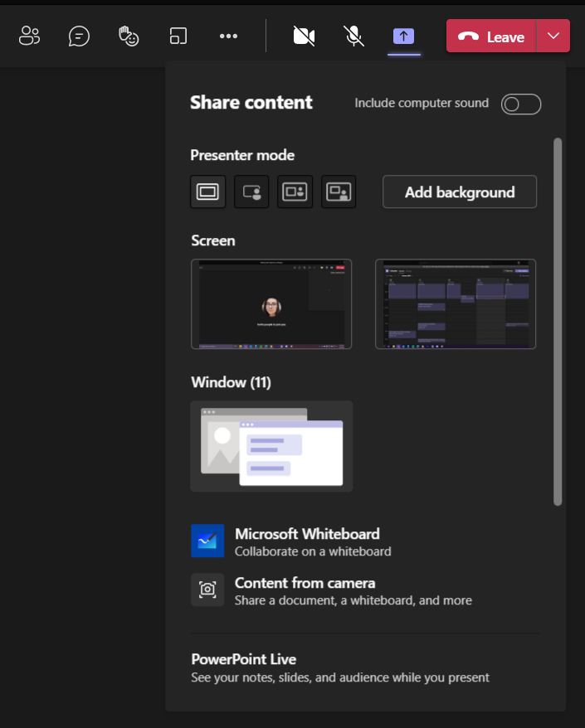This screenshot has width=585, height=728.
Task: Expand the Leave options dropdown arrow
Action: point(553,36)
